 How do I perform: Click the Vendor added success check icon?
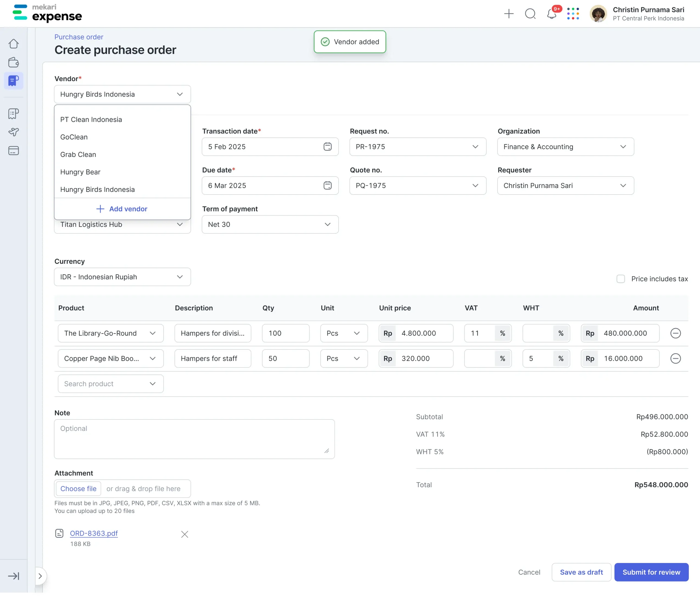coord(325,42)
